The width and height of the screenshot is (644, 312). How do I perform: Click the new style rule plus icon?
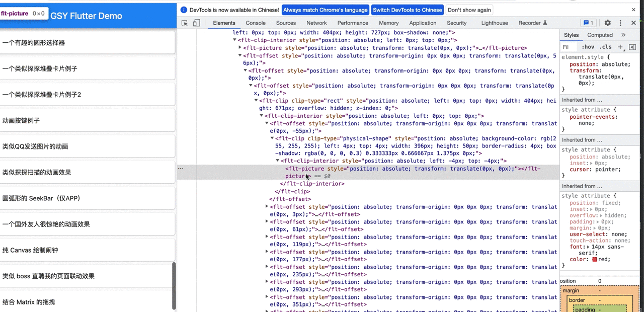click(620, 47)
